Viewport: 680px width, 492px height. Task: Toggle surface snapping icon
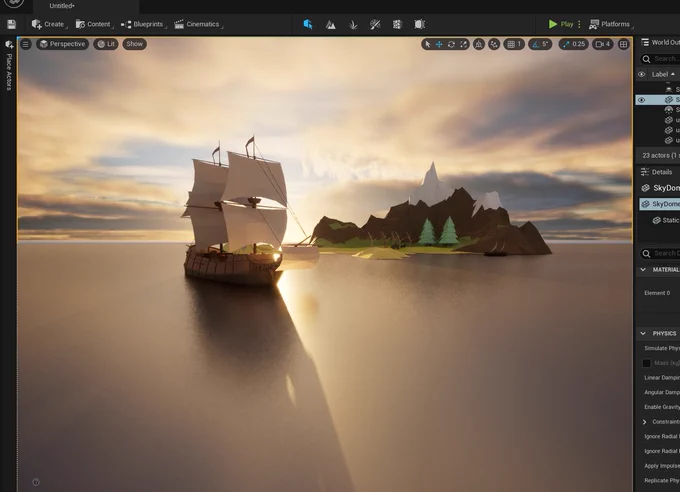point(494,44)
